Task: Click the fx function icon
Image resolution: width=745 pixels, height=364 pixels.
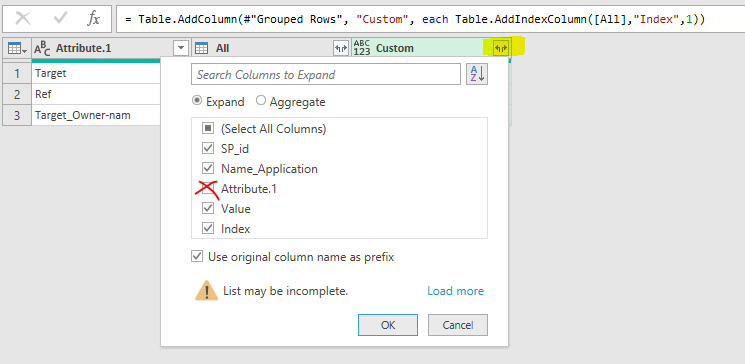Action: tap(94, 19)
